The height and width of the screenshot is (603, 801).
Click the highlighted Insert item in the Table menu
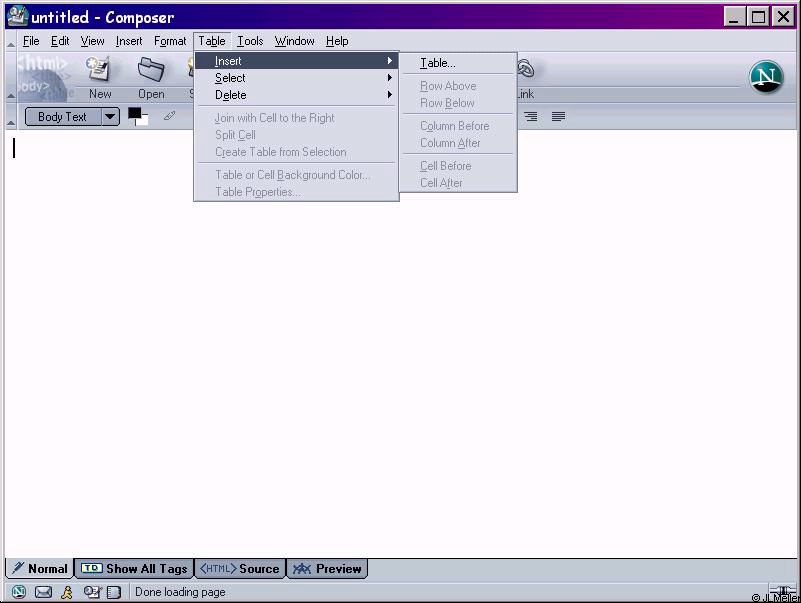(296, 61)
